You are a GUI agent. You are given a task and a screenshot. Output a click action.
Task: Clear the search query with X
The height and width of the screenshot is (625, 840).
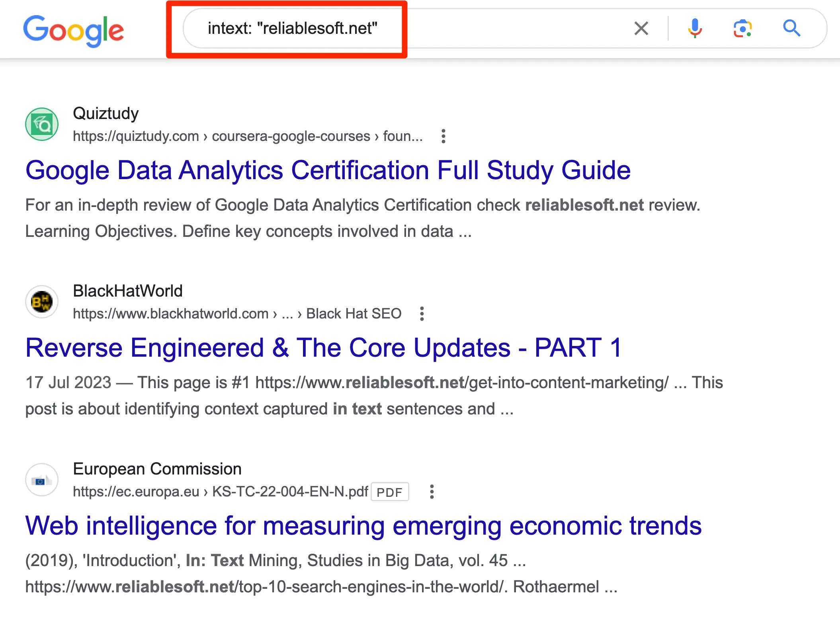pos(641,28)
